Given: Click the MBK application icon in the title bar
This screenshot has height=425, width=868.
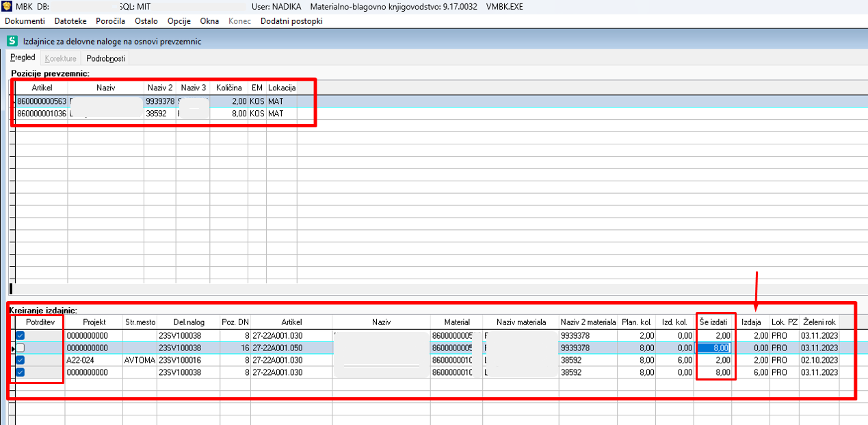Looking at the screenshot, I should click(x=7, y=6).
